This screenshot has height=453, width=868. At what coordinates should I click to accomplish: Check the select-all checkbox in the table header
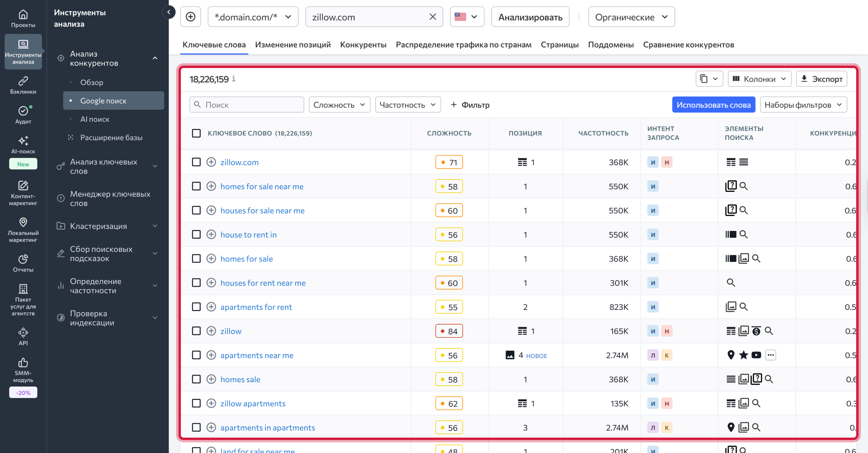(197, 133)
